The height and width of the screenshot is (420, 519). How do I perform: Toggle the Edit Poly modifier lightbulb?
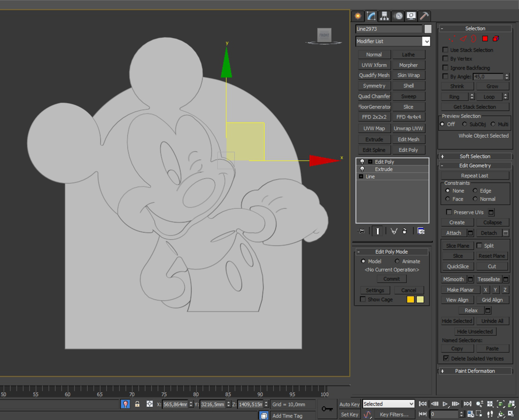tap(362, 162)
